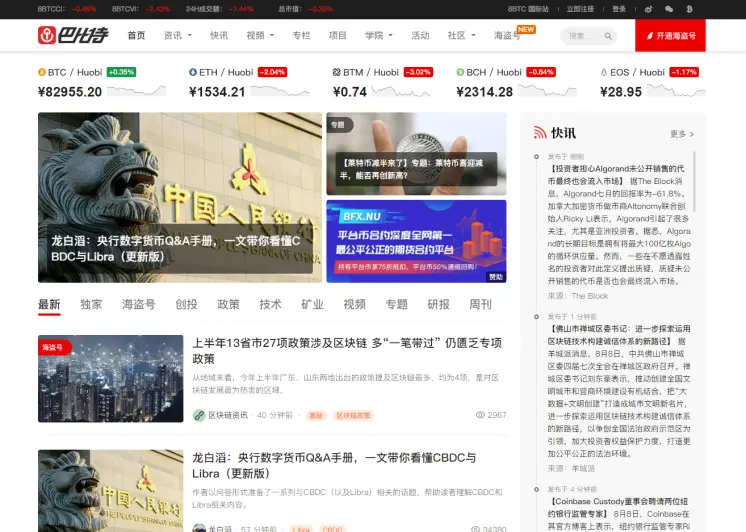Open flash news Coinbase Custody董事会聘请
The height and width of the screenshot is (532, 746).
(619, 514)
